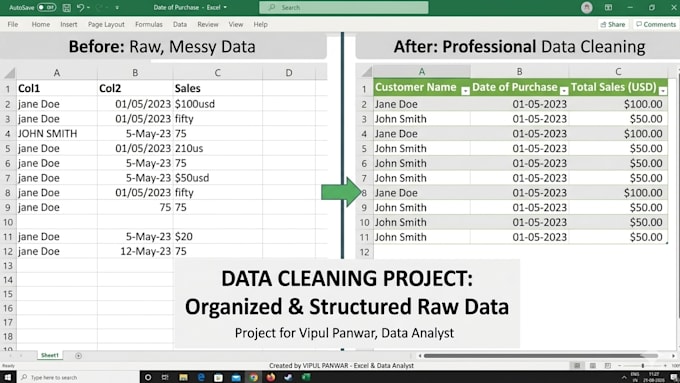The width and height of the screenshot is (680, 383).
Task: Click the Share button
Action: pos(613,24)
